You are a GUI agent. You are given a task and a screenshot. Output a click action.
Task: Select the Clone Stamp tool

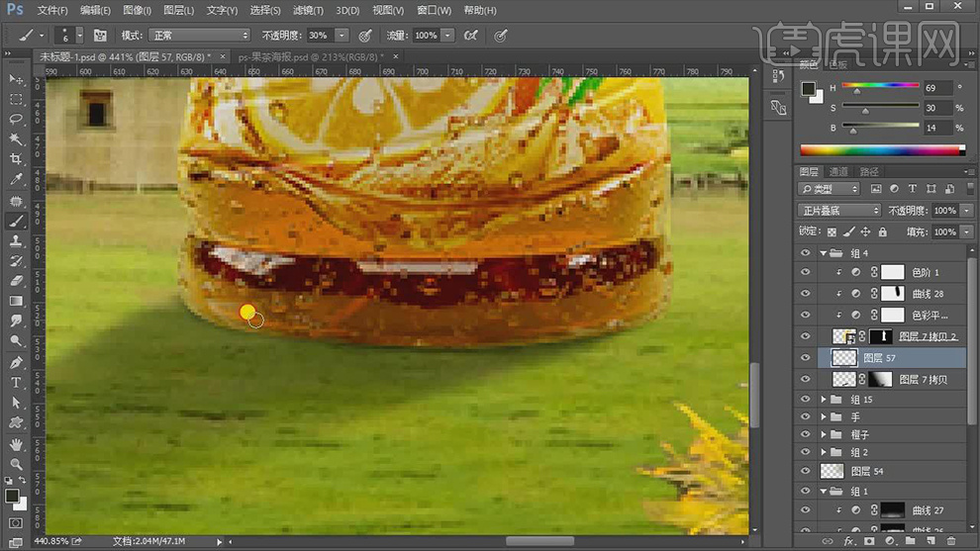[16, 241]
